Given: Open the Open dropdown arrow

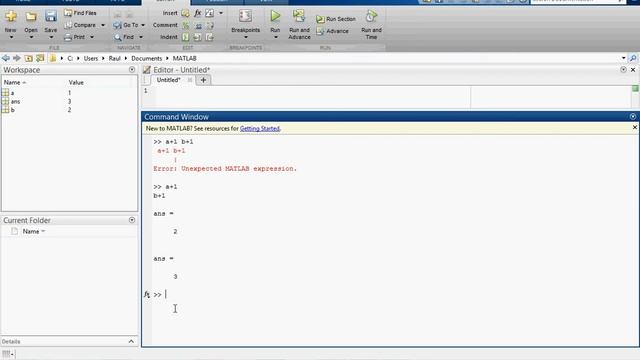Looking at the screenshot, I should pyautogui.click(x=31, y=38).
